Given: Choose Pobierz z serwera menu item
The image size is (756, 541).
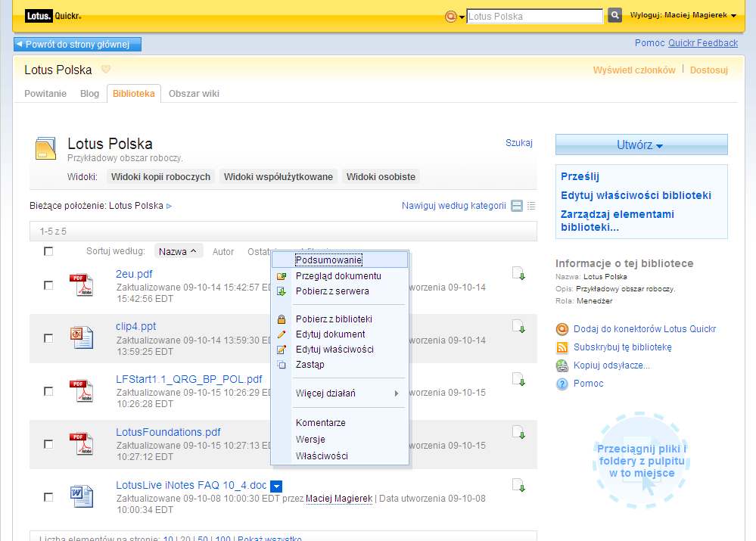Looking at the screenshot, I should tap(340, 291).
